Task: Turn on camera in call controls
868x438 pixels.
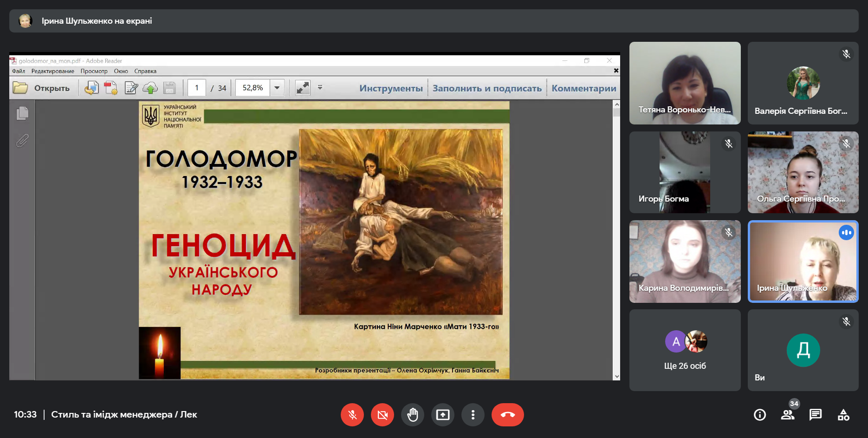Action: [x=382, y=415]
